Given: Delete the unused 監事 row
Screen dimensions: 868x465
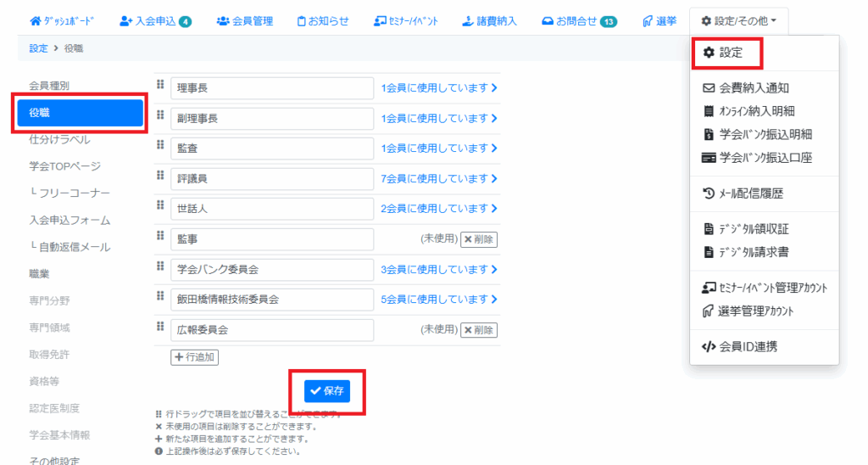Looking at the screenshot, I should [479, 239].
